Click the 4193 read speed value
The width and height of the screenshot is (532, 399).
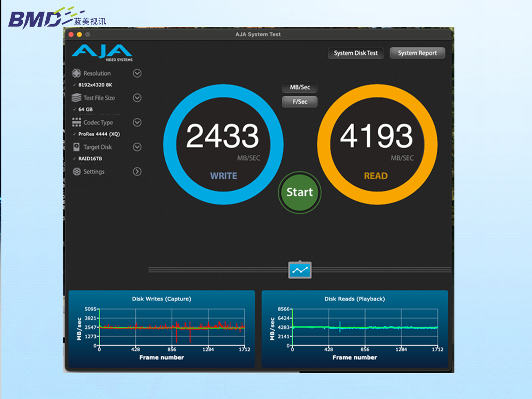pos(377,136)
